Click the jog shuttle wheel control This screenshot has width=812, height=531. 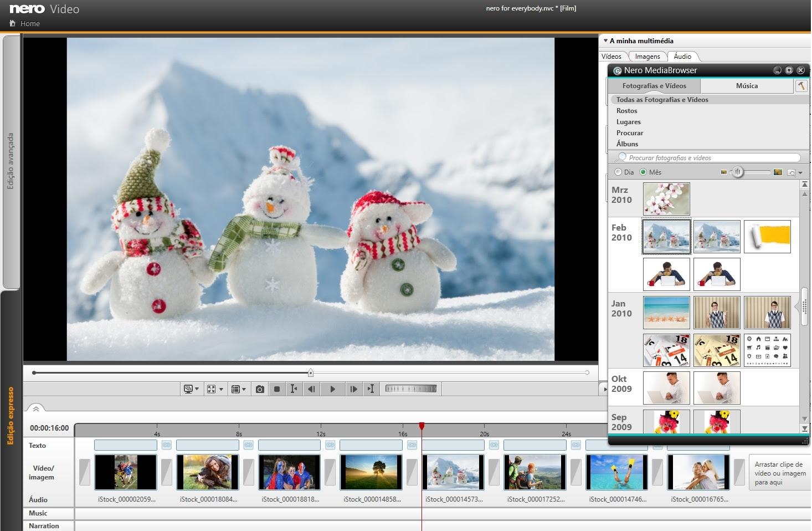[411, 389]
